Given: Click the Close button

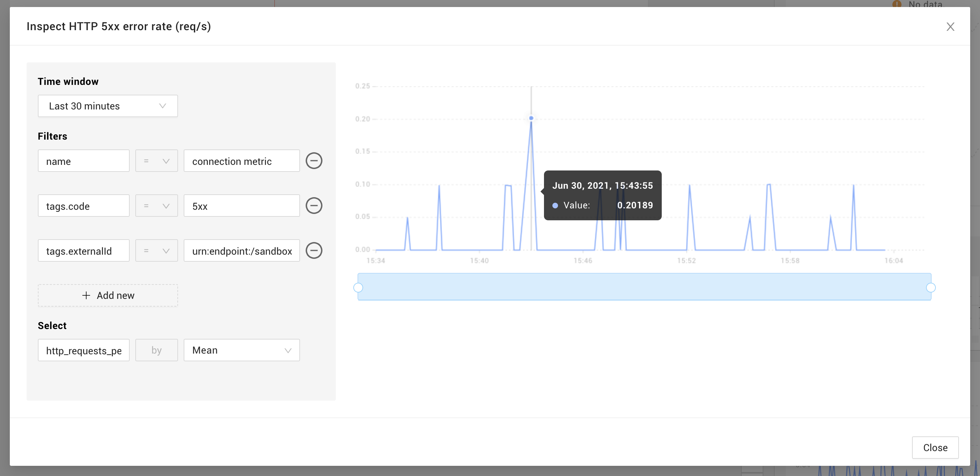Looking at the screenshot, I should [x=935, y=448].
